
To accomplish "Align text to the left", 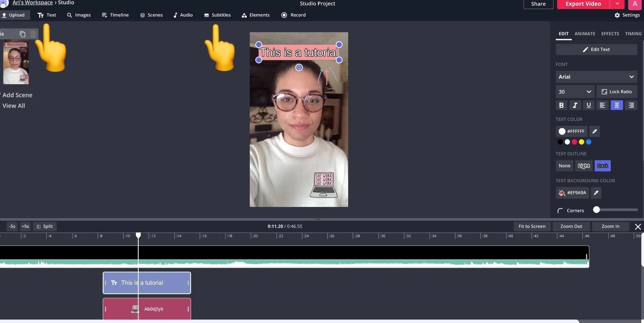I will [x=602, y=105].
